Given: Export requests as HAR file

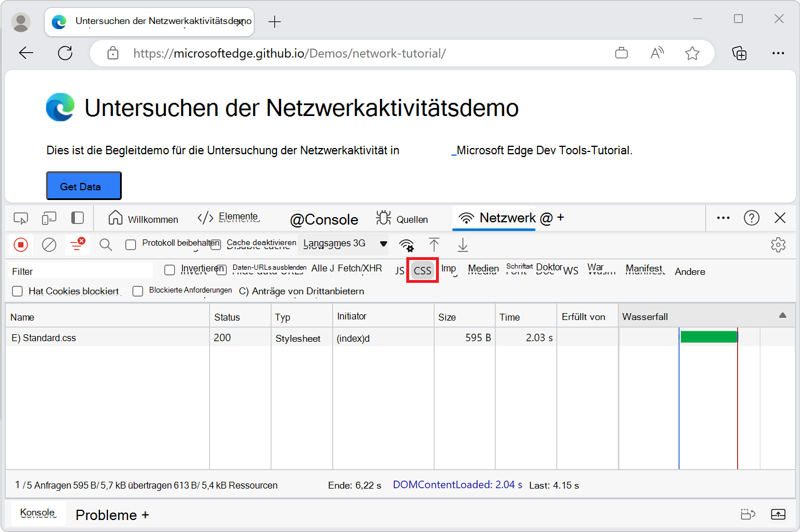Looking at the screenshot, I should (x=462, y=245).
